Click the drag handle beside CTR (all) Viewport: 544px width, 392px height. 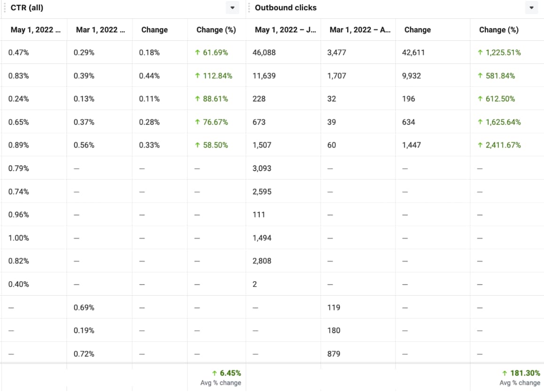pyautogui.click(x=4, y=8)
